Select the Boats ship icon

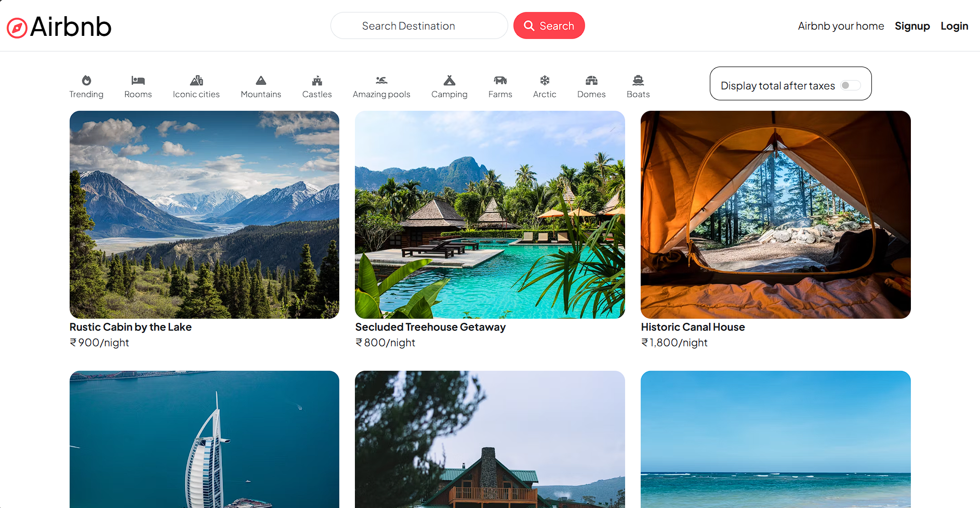tap(638, 80)
